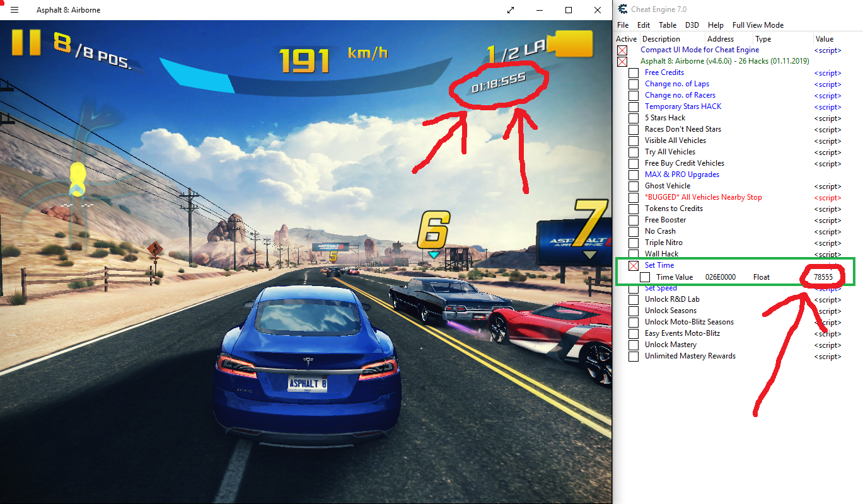This screenshot has height=504, width=863.
Task: Enable the Change no. of Laps checkbox
Action: 634,84
